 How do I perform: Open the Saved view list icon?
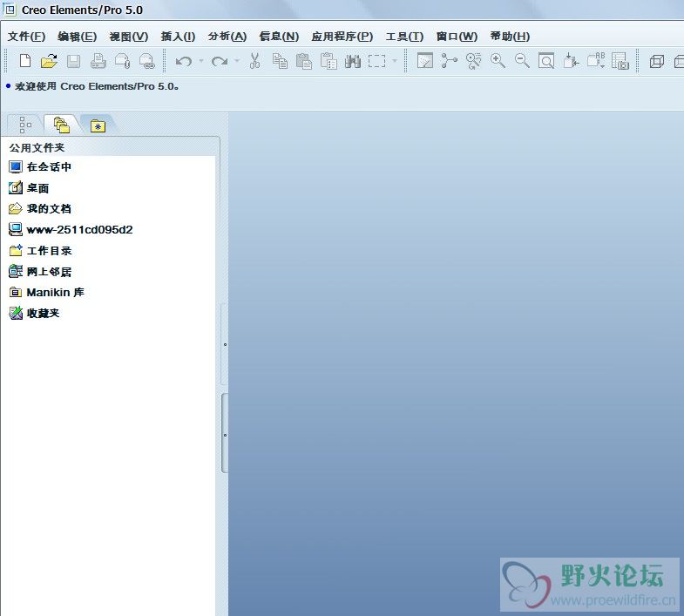[595, 61]
